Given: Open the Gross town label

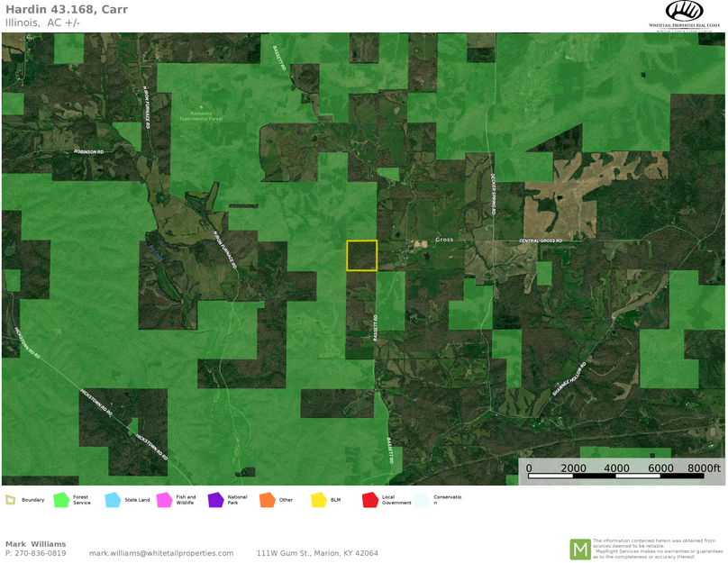Looking at the screenshot, I should tap(443, 239).
